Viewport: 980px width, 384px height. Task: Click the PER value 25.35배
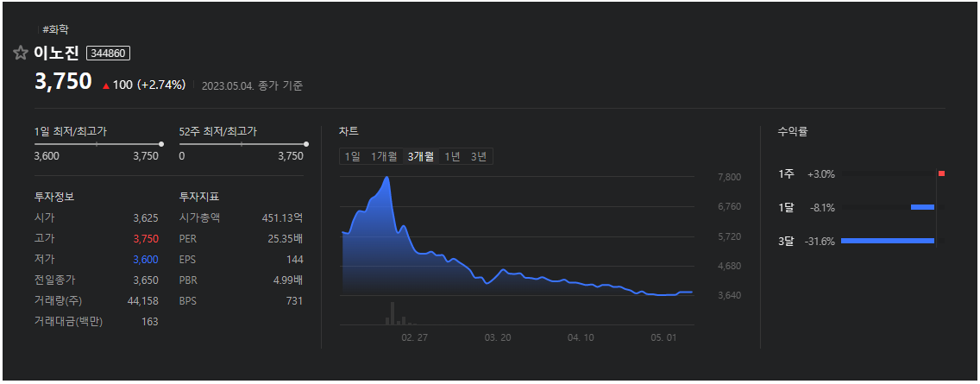[285, 239]
